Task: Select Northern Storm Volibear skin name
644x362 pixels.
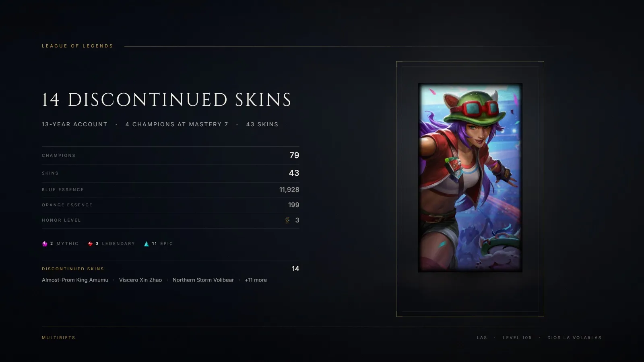Action: (203, 280)
